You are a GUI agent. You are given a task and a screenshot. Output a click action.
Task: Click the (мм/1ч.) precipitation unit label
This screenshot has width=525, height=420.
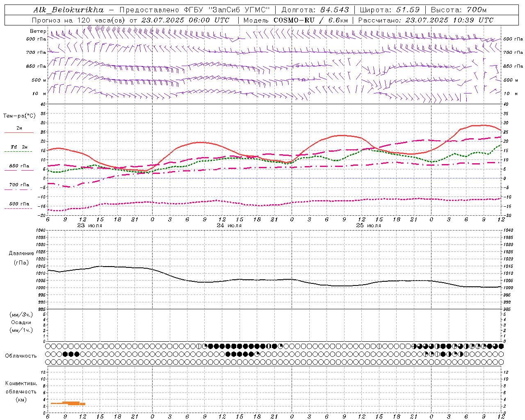21,330
